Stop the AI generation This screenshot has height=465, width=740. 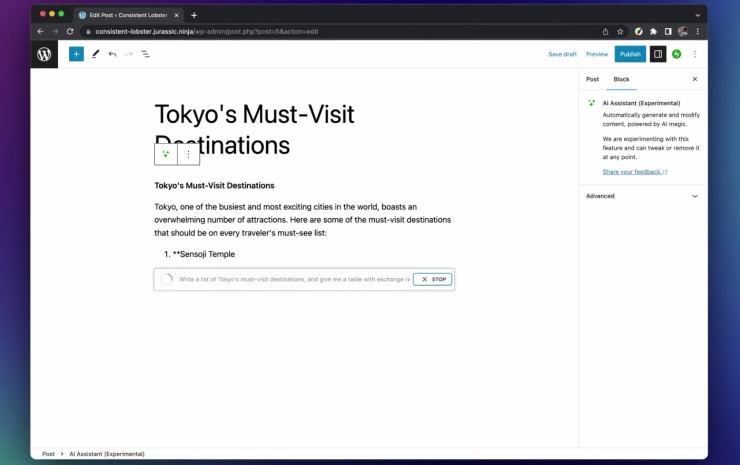tap(433, 280)
